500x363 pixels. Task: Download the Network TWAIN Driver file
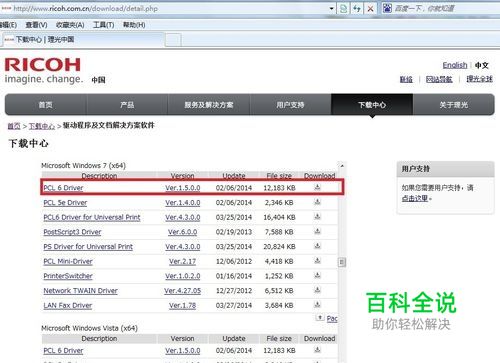point(317,290)
